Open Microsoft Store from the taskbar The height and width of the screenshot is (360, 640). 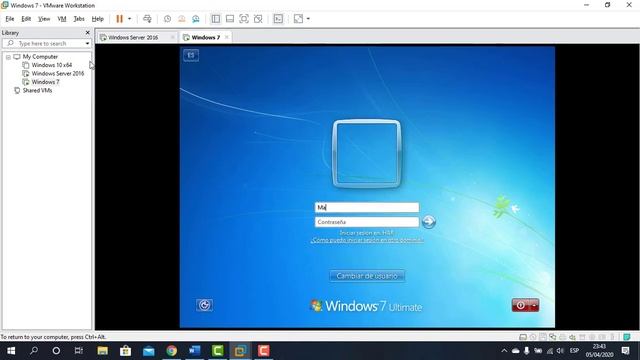(x=125, y=351)
